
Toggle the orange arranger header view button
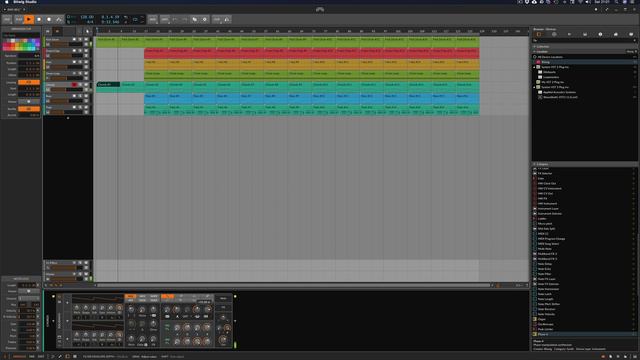tap(57, 31)
